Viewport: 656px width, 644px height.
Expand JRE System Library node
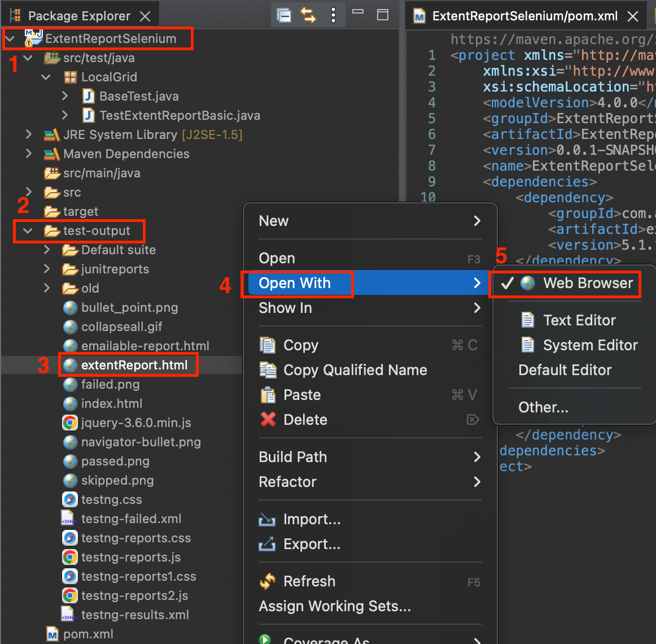point(29,135)
